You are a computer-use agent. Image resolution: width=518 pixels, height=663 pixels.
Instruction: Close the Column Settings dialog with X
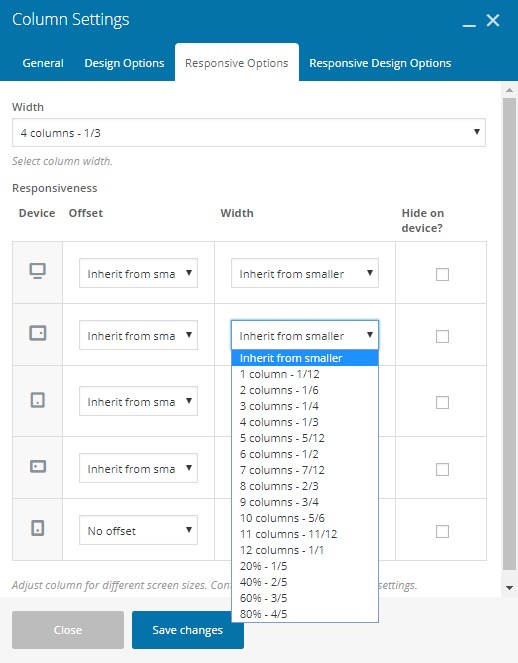click(x=493, y=20)
